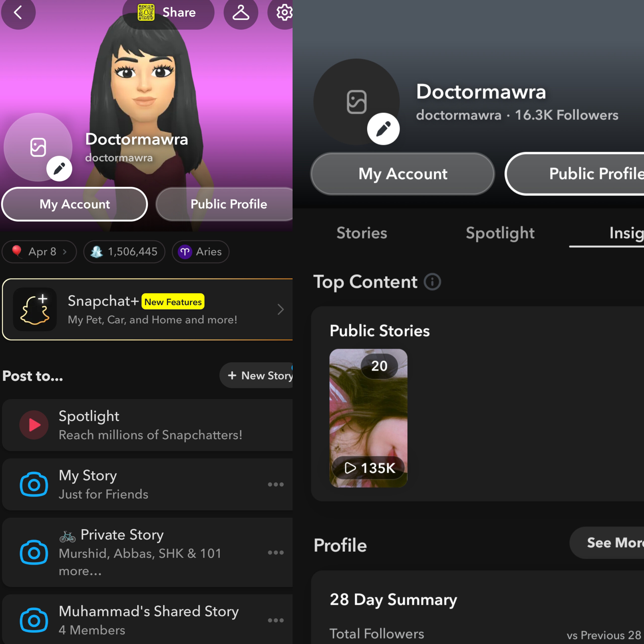Open My Story three-dot options
The width and height of the screenshot is (644, 644).
pos(276,484)
